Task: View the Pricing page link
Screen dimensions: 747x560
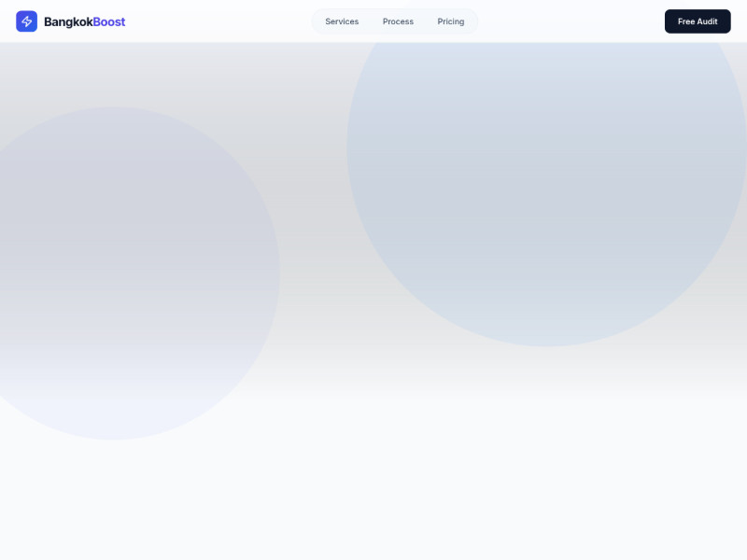Action: [450, 21]
